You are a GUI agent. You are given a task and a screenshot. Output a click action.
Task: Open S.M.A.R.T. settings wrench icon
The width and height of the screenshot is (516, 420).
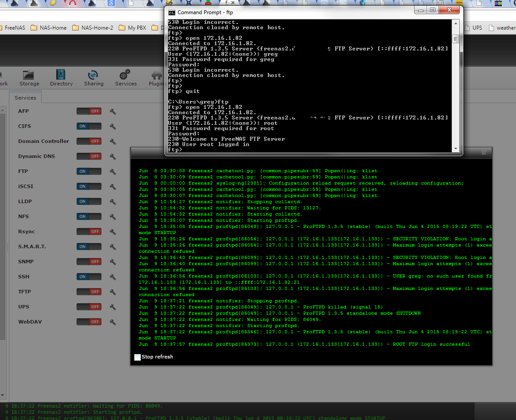113,247
